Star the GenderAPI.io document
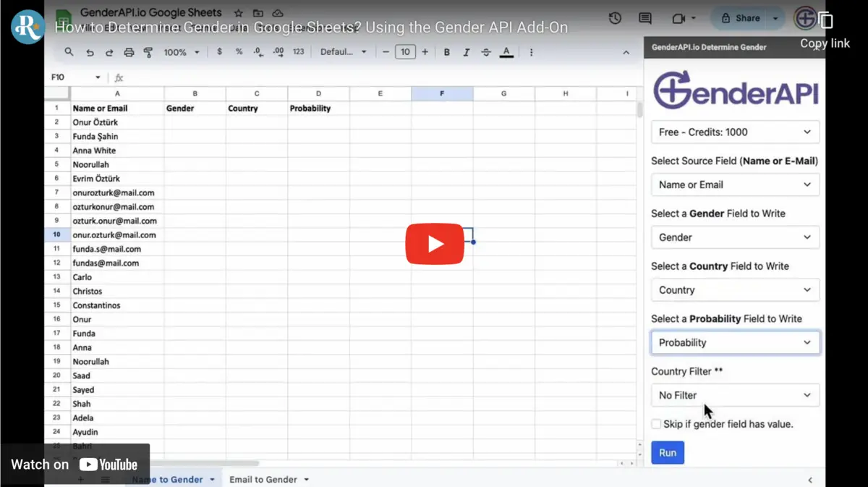Image resolution: width=868 pixels, height=487 pixels. point(239,13)
